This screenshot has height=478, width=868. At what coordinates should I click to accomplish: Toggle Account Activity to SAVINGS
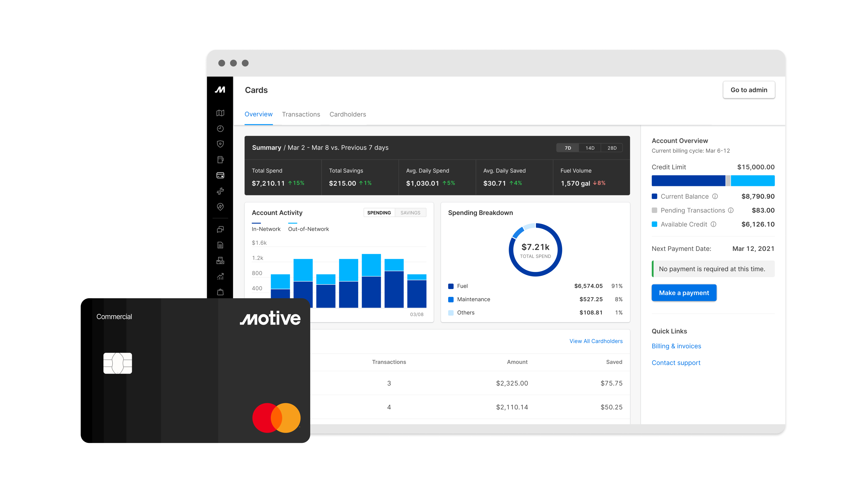tap(410, 212)
